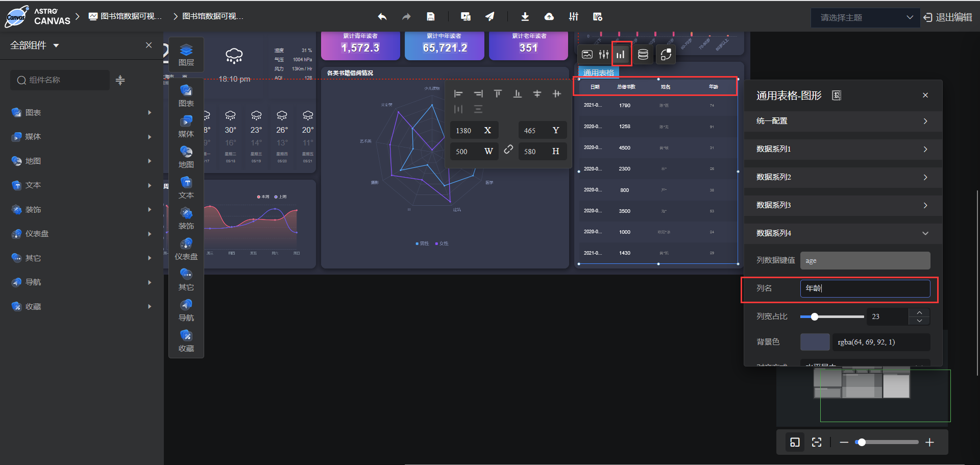Center component vertically with the align icon

coord(537,94)
